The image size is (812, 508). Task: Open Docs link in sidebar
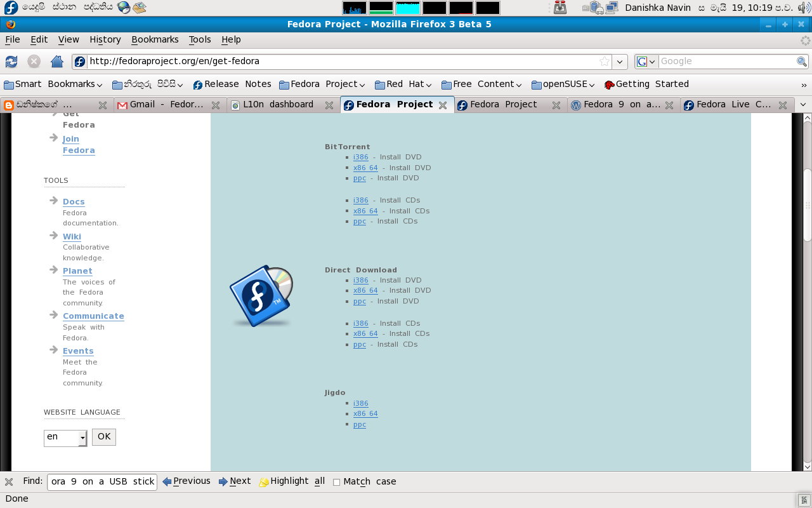tap(74, 201)
